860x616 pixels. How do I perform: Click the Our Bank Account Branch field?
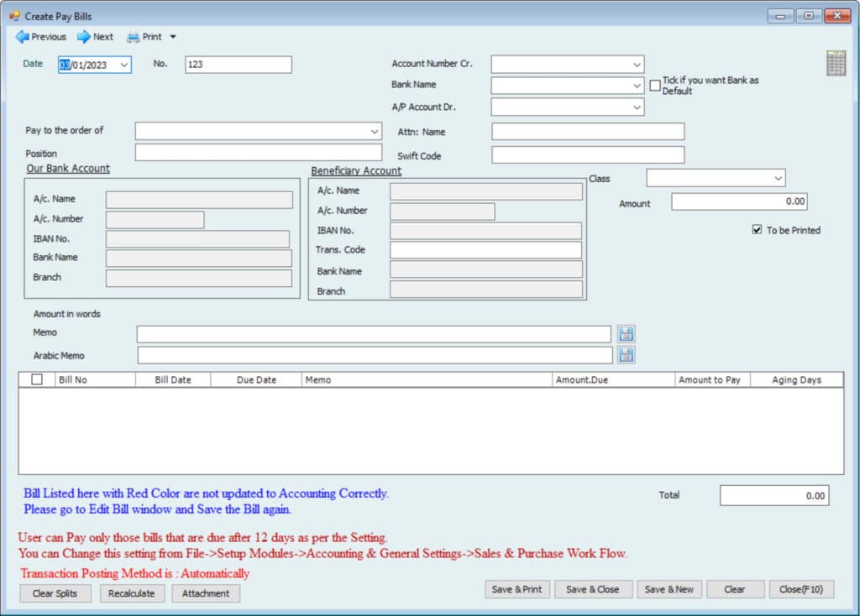[198, 278]
